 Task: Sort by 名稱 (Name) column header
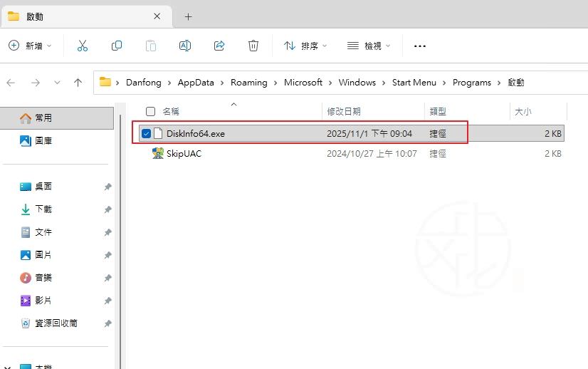[171, 112]
